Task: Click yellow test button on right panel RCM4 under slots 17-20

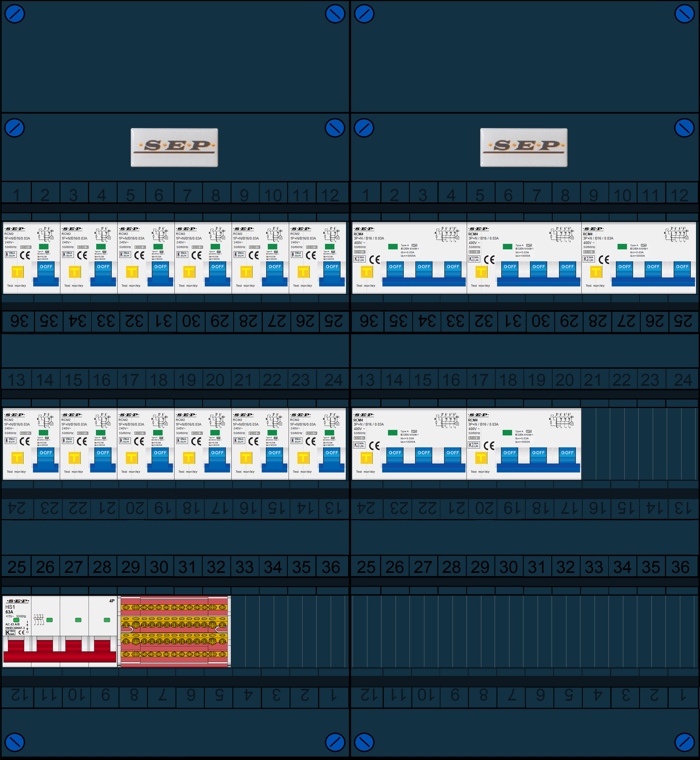Action: point(481,458)
